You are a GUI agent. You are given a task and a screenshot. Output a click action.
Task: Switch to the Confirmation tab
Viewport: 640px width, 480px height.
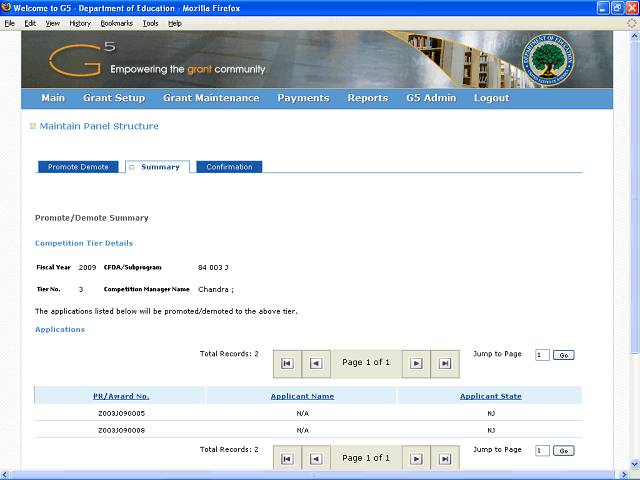point(229,167)
